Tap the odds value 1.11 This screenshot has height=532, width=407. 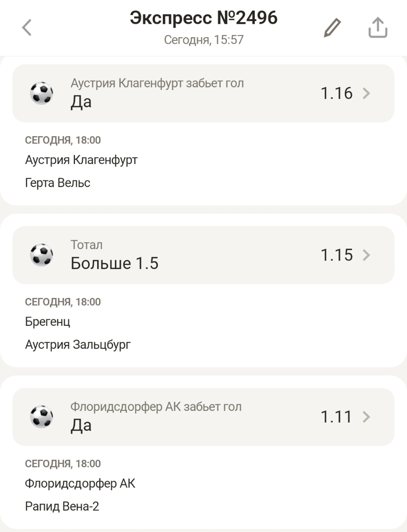coord(336,417)
